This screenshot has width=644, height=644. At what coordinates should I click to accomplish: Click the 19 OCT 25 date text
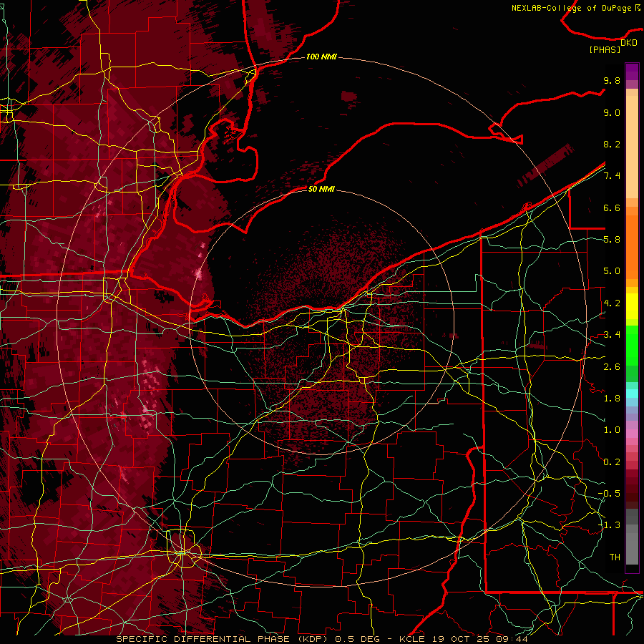(460, 639)
